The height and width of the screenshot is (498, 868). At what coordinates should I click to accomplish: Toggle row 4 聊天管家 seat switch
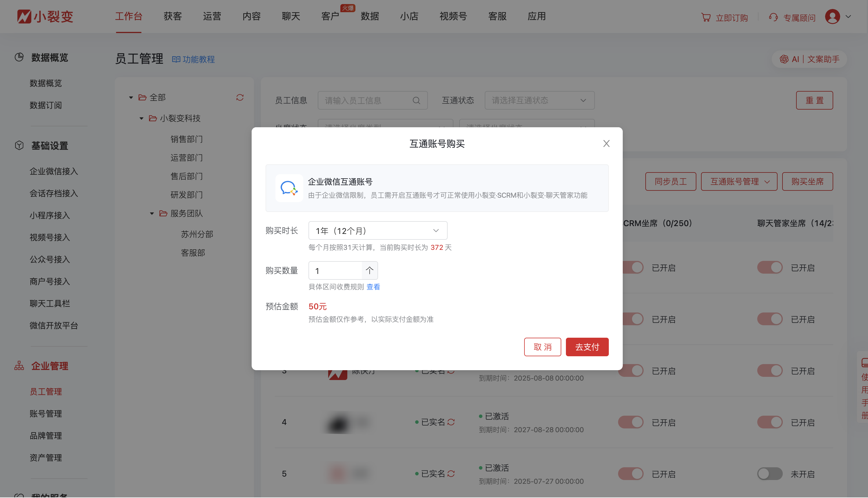(770, 422)
